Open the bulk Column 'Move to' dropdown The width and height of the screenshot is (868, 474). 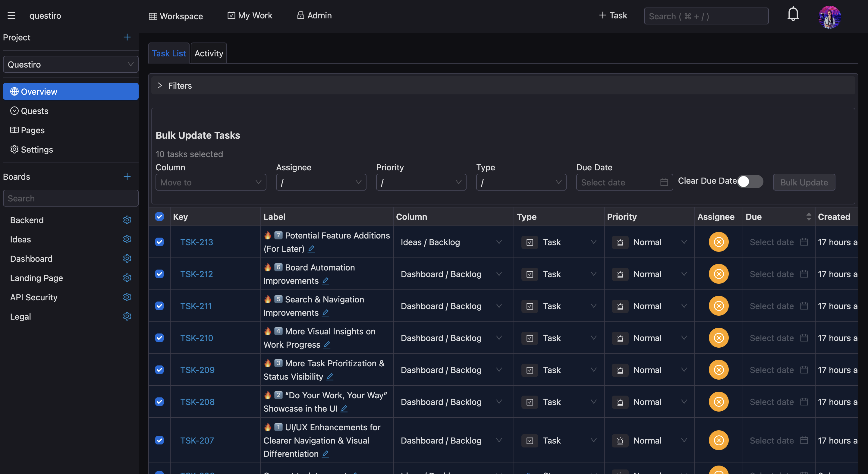click(x=211, y=182)
